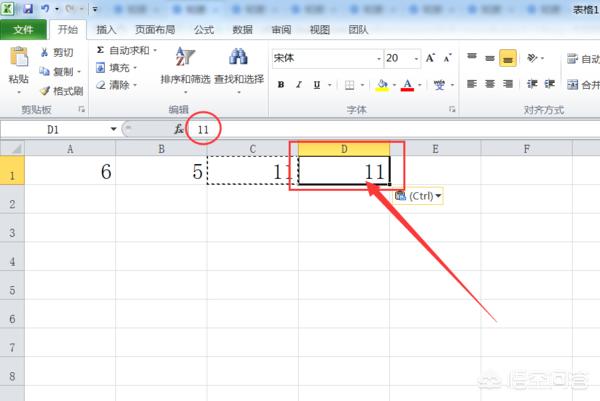Screen dimensions: 600x401
Task: Toggle underline formatting
Action: tap(316, 85)
